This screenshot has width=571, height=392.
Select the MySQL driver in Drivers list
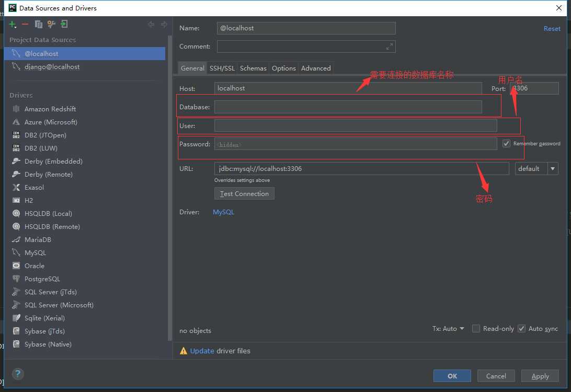coord(36,253)
